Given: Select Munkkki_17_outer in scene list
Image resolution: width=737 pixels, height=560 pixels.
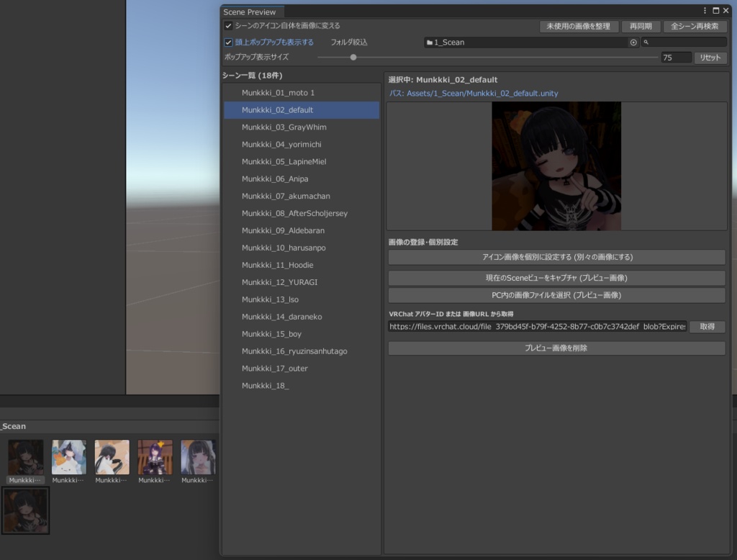Looking at the screenshot, I should [x=302, y=369].
